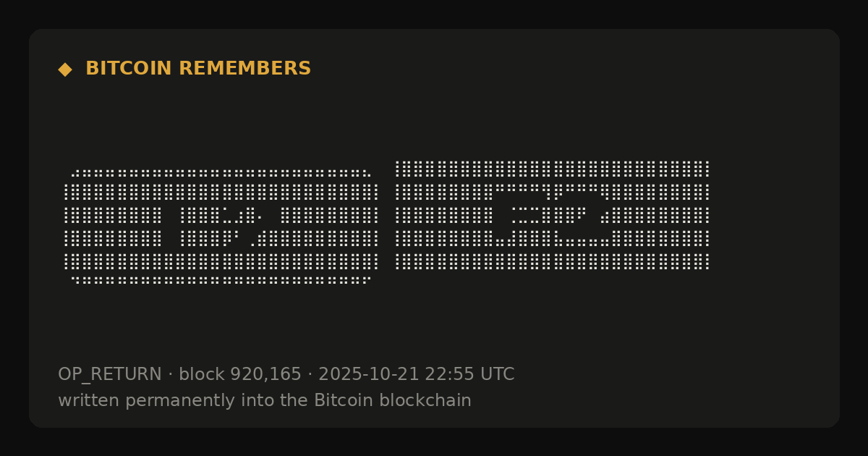Image resolution: width=868 pixels, height=456 pixels.
Task: Click the 2025-10-21 date text
Action: click(x=368, y=375)
